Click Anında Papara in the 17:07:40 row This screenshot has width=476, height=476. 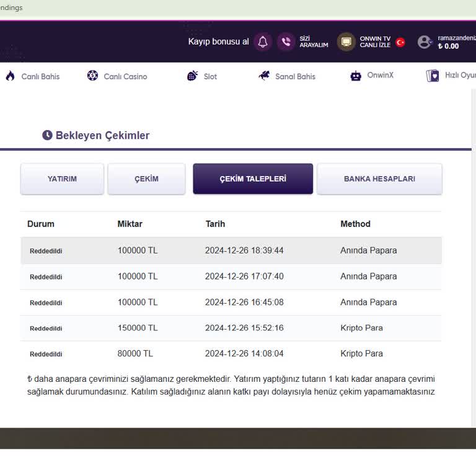[369, 276]
